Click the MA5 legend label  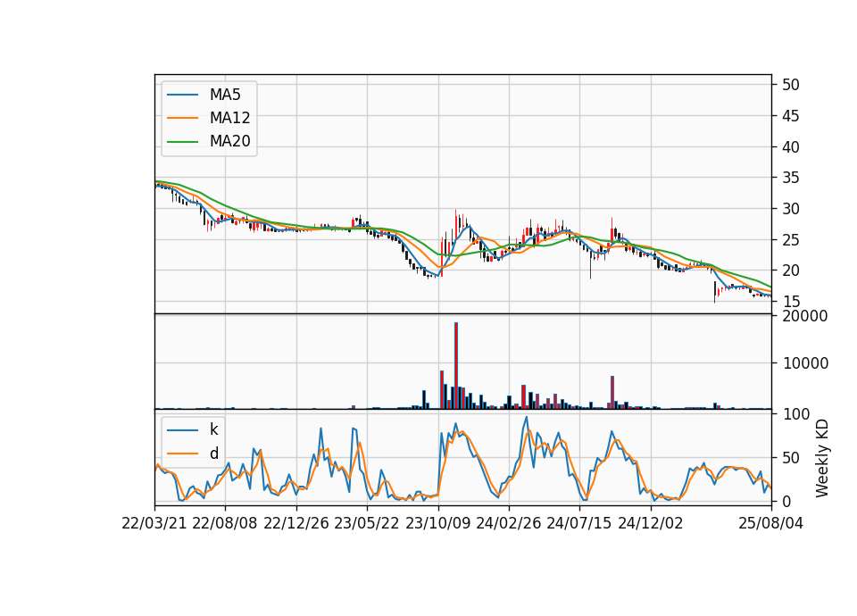(225, 95)
